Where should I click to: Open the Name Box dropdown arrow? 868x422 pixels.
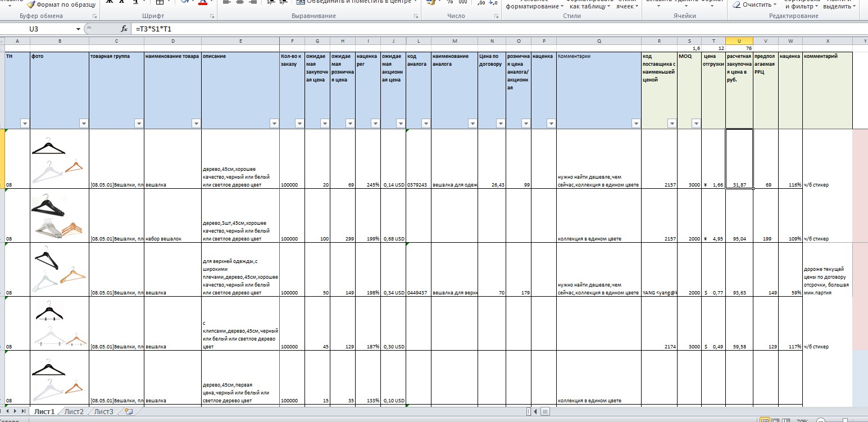pos(78,29)
